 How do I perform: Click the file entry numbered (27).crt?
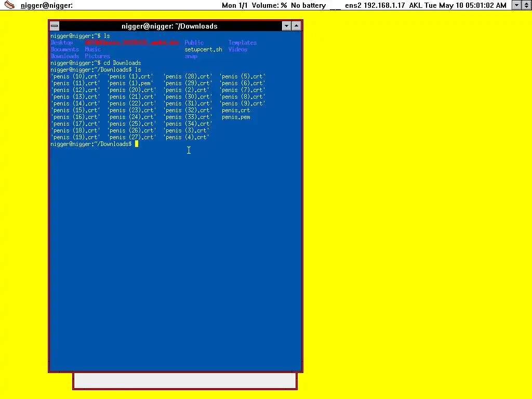click(131, 137)
